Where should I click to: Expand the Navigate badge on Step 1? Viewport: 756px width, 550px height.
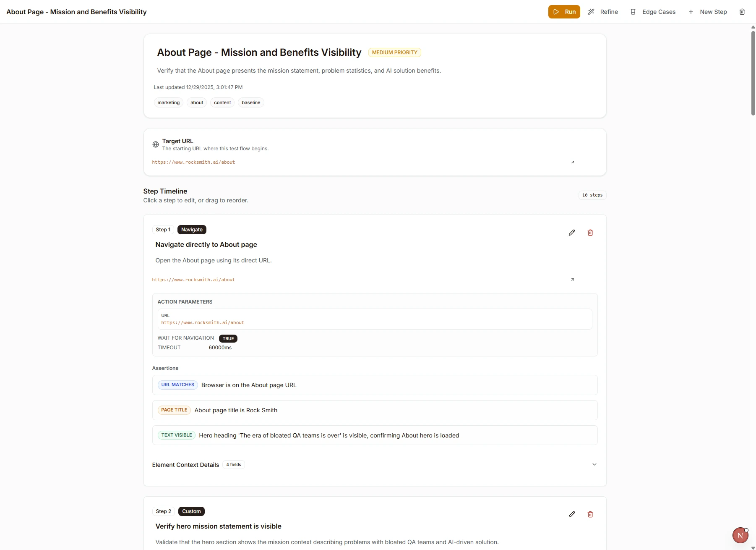click(192, 230)
